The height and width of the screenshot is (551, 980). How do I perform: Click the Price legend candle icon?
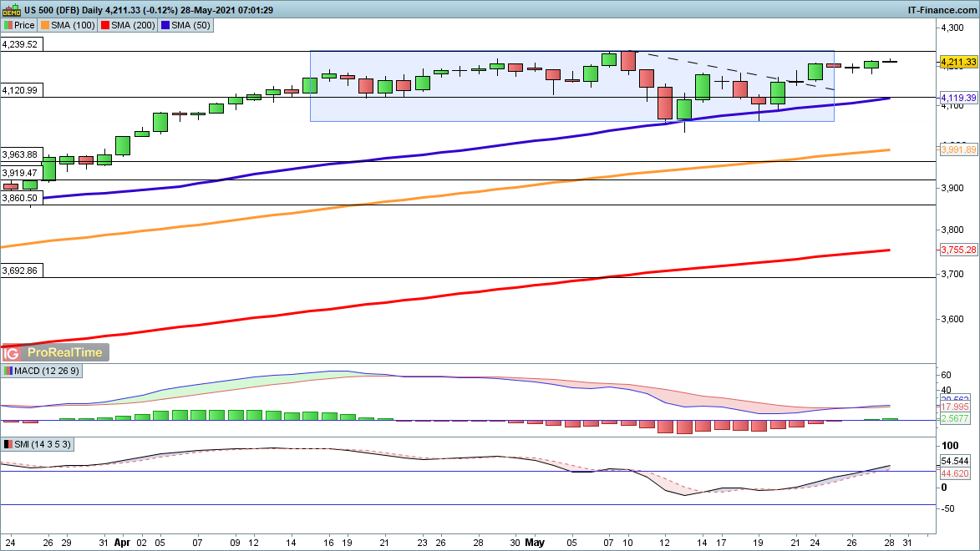9,26
